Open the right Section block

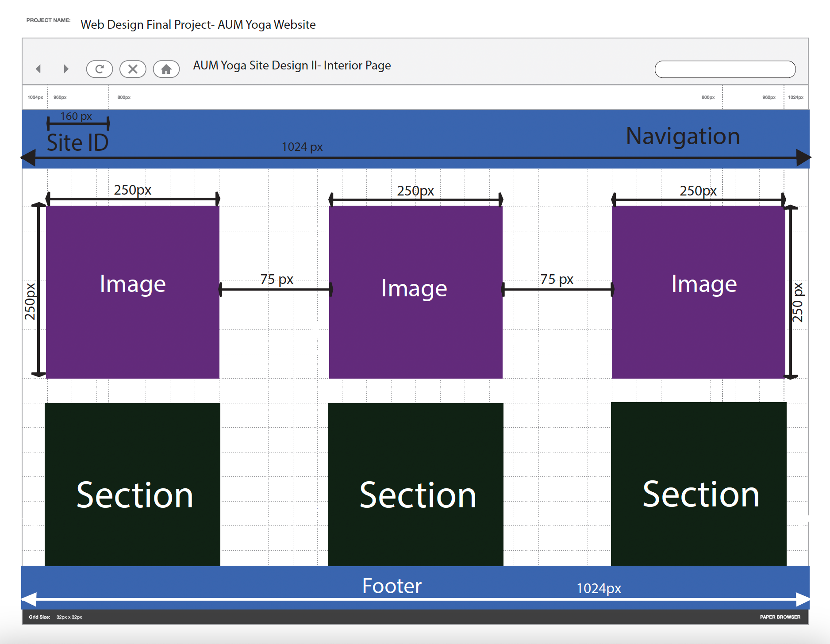point(699,484)
